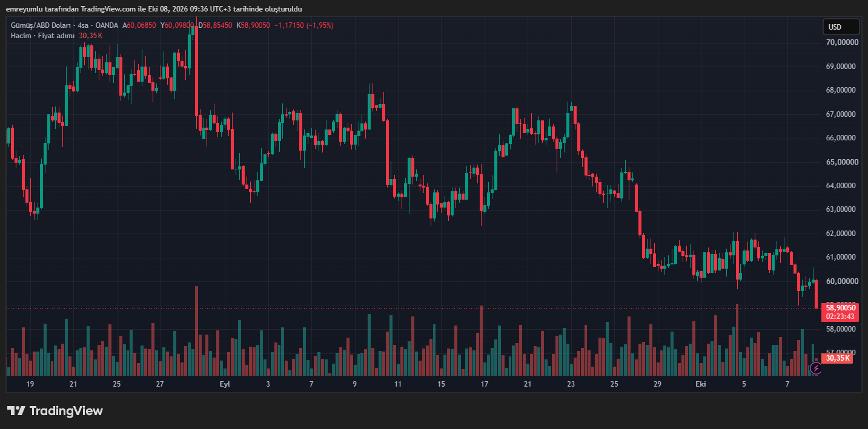This screenshot has width=868, height=429.
Task: Click the date label 29 on time axis
Action: point(657,384)
